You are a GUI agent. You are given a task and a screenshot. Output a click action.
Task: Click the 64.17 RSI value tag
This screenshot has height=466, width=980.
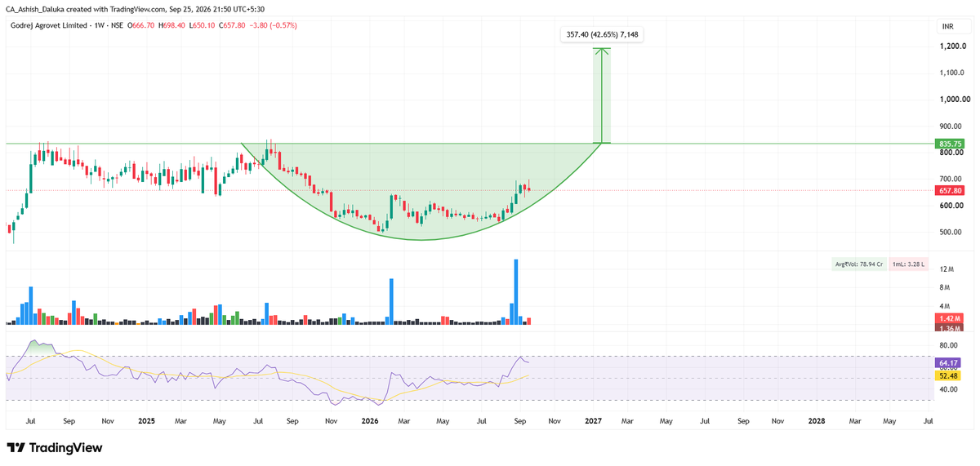[x=948, y=362]
